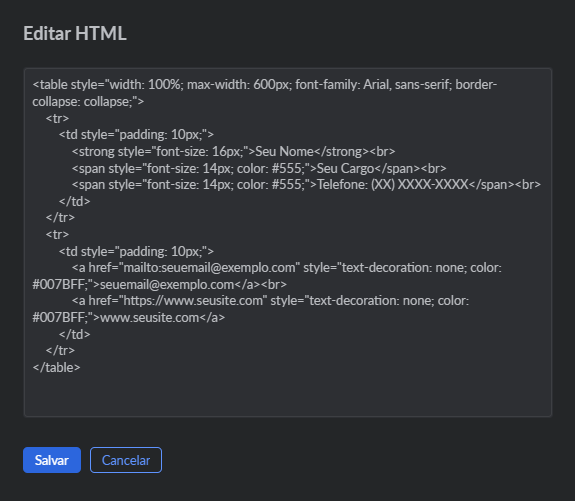The height and width of the screenshot is (501, 575).
Task: Click the second td style padding line
Action: 136,251
